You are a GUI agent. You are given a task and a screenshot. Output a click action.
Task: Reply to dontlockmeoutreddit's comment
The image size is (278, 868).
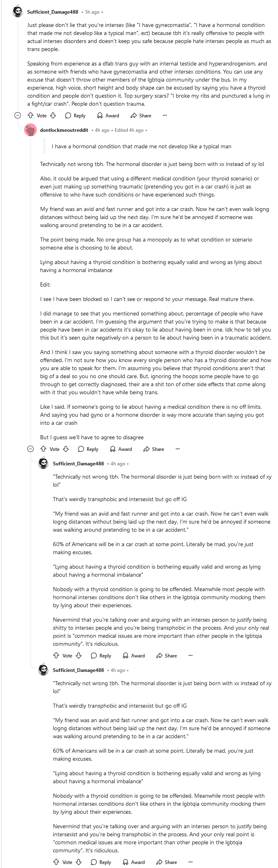point(88,449)
